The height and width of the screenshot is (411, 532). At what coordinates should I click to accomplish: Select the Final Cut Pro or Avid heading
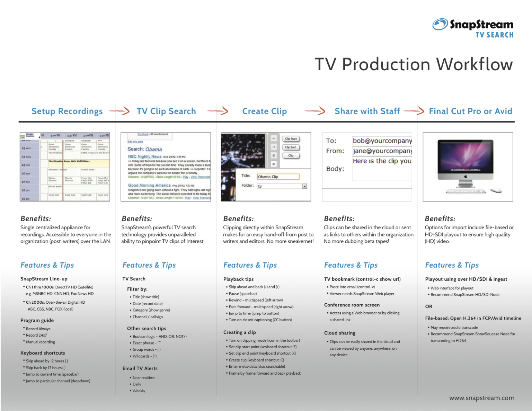[470, 111]
